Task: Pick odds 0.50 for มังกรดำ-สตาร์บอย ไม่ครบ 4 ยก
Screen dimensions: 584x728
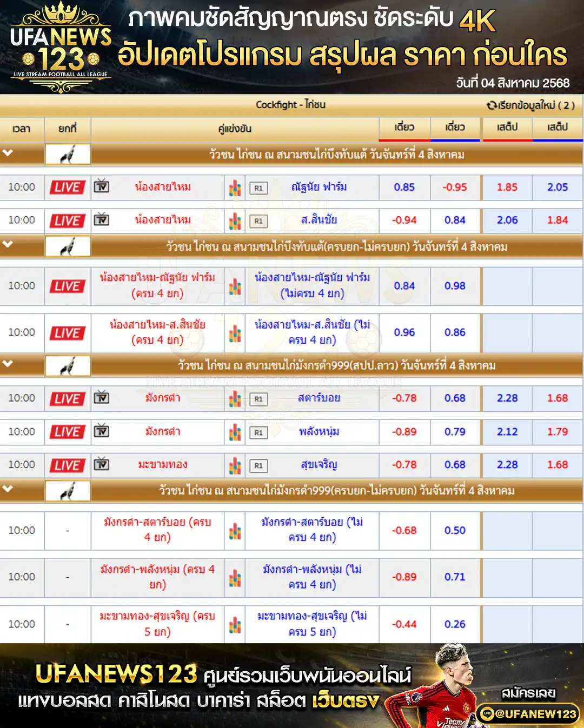Action: (x=455, y=530)
